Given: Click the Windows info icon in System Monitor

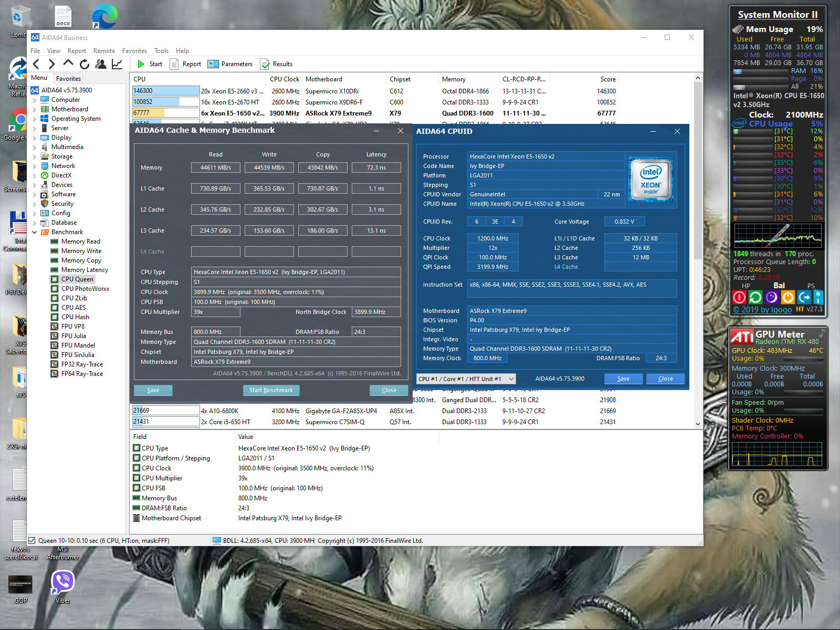Looking at the screenshot, I should click(818, 297).
